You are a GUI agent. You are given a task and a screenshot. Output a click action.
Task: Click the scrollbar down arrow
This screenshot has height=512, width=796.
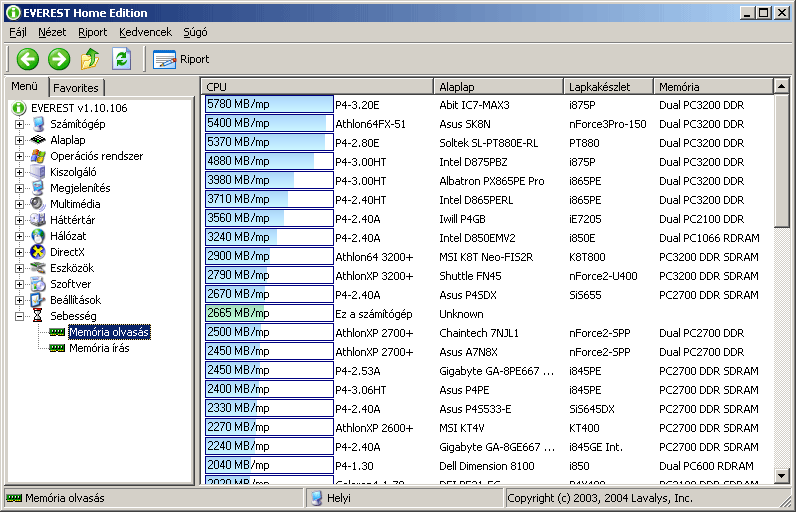(x=782, y=476)
